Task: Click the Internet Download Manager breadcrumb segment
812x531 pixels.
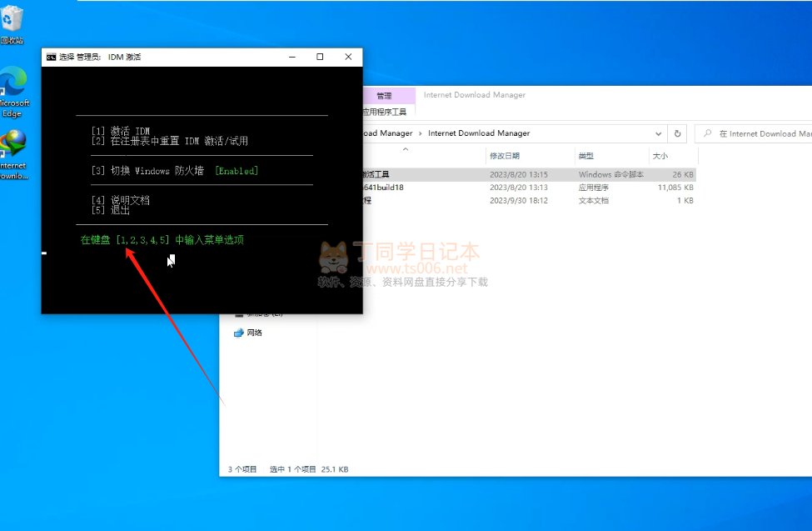Action: coord(479,133)
